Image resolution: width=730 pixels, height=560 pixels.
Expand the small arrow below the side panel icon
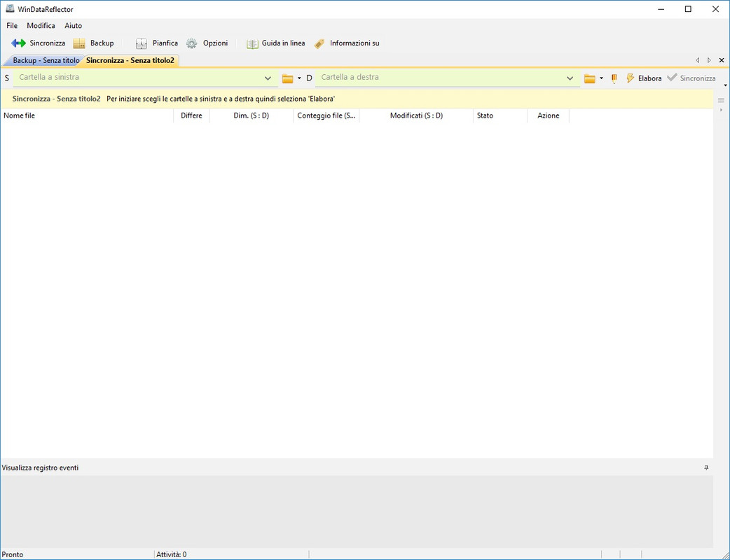coord(721,110)
